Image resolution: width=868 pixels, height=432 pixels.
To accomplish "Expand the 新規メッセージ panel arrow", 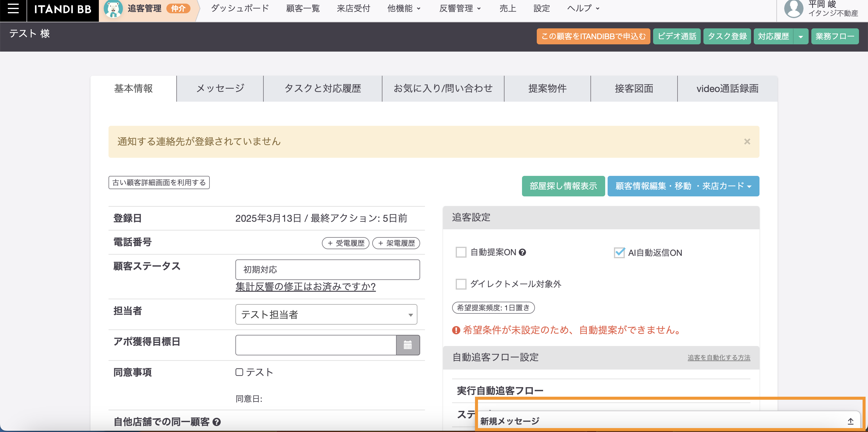I will pyautogui.click(x=850, y=421).
